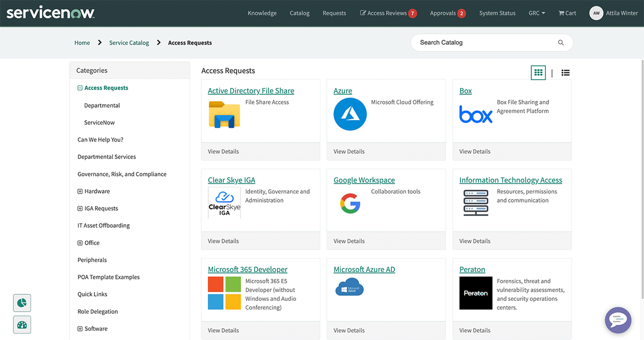Open the dashboard gauge widget button
644x340 pixels.
tap(22, 324)
